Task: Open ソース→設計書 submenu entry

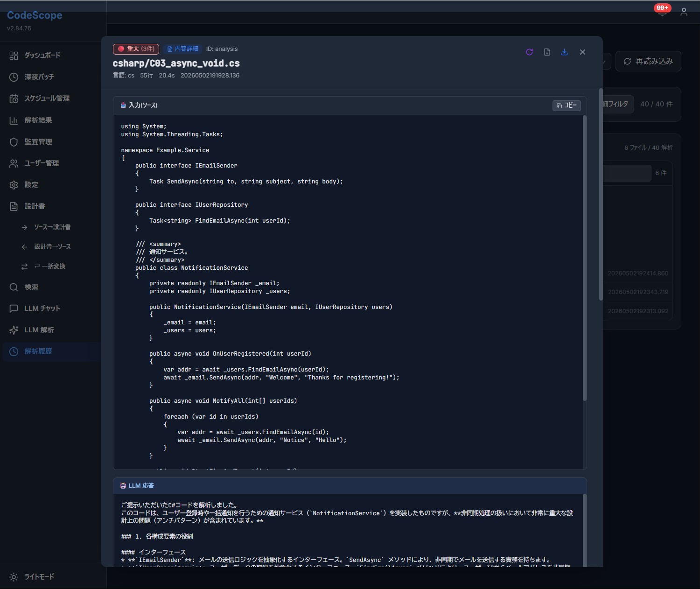Action: 51,227
